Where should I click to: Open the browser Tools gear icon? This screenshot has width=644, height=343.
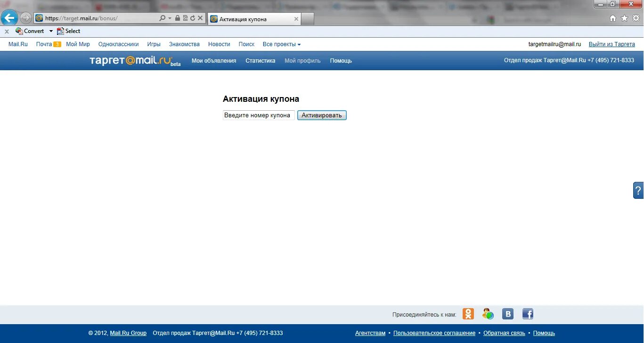[636, 18]
